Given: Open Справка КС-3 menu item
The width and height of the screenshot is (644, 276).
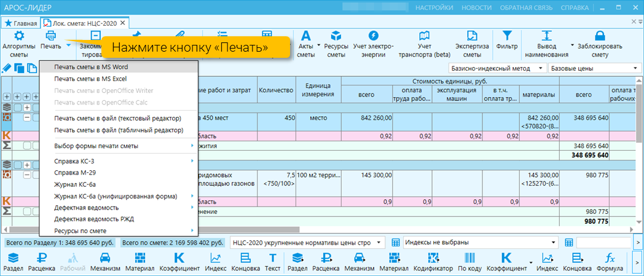Looking at the screenshot, I should coord(119,161).
